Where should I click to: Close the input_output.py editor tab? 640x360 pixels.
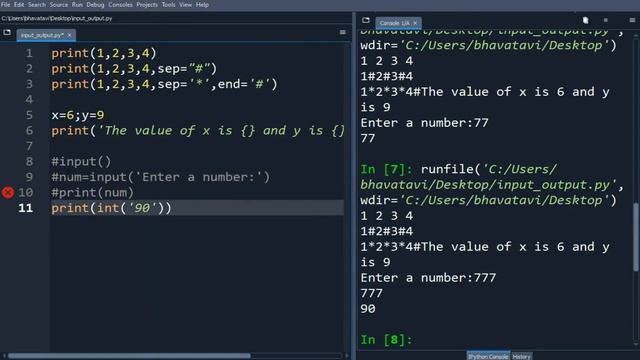69,35
